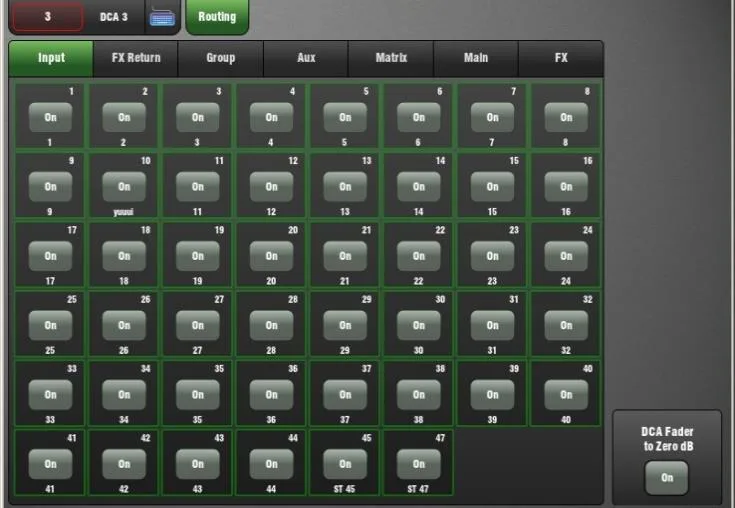The height and width of the screenshot is (508, 735).
Task: Toggle input channel 39 On button
Action: [492, 395]
